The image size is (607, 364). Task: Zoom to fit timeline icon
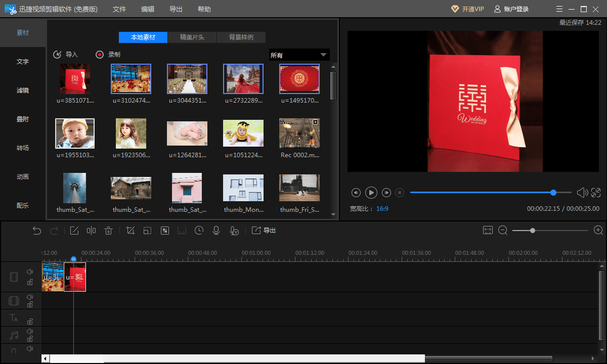tap(488, 230)
